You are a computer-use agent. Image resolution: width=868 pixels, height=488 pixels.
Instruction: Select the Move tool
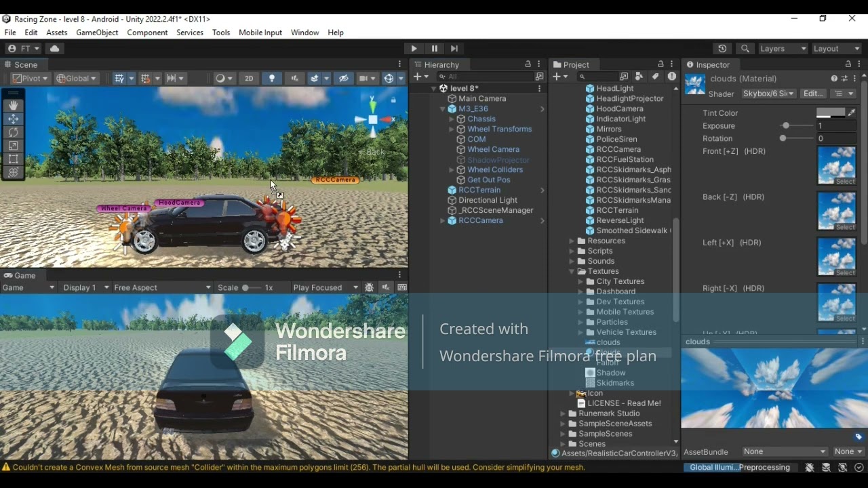(x=14, y=119)
